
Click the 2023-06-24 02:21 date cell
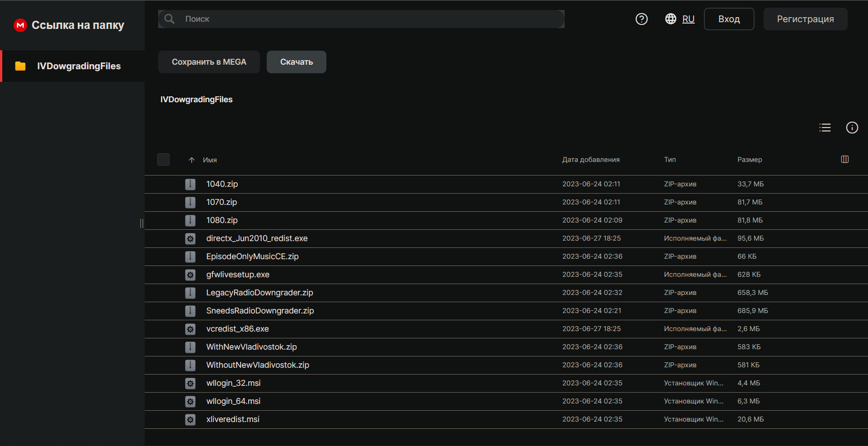[592, 311]
